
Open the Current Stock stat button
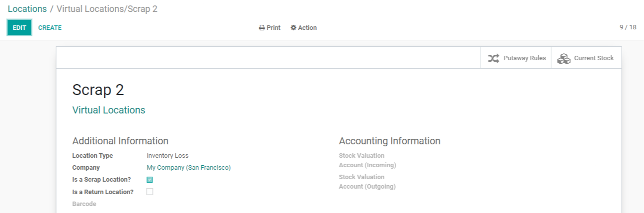click(586, 58)
